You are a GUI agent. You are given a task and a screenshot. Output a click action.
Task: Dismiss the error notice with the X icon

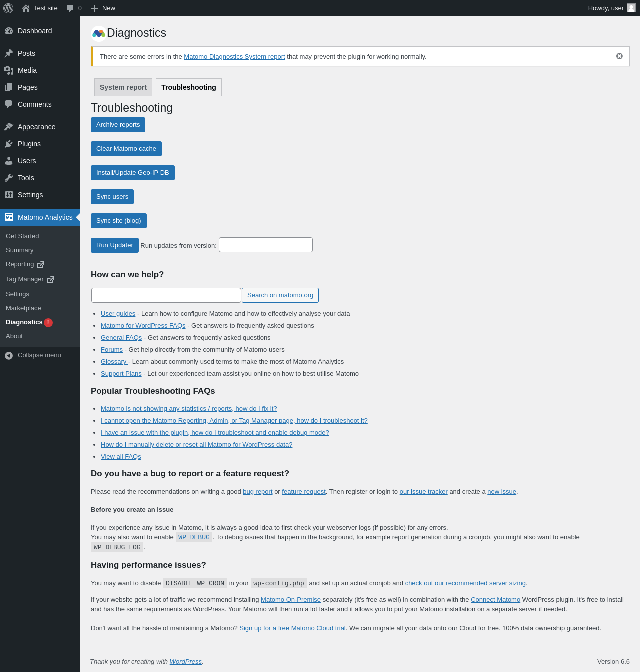[619, 56]
